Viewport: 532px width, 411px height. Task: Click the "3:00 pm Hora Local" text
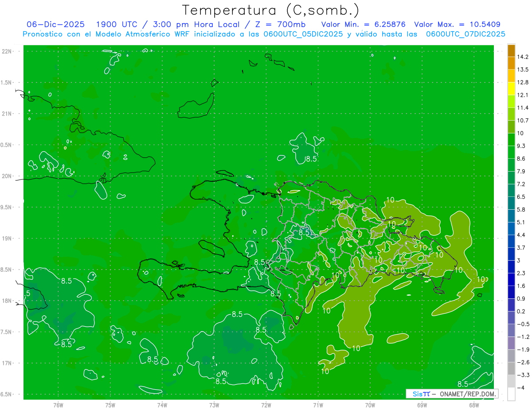[195, 24]
